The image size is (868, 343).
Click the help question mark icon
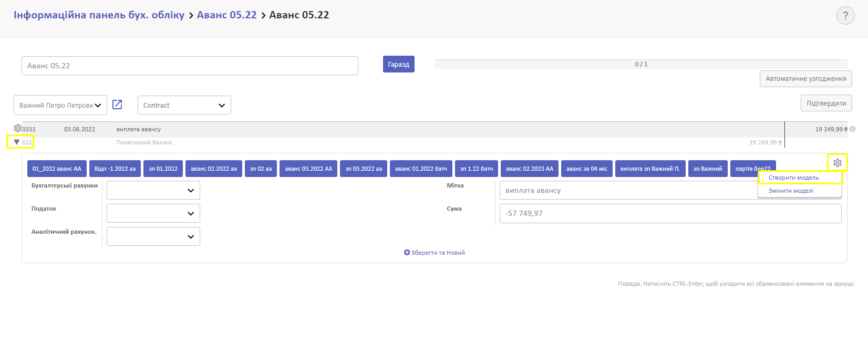(845, 16)
